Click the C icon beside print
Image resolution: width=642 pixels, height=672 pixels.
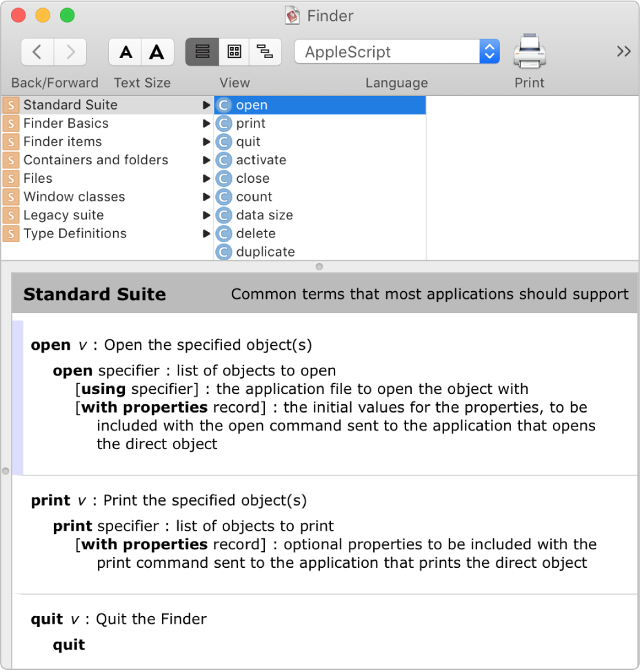coord(223,123)
